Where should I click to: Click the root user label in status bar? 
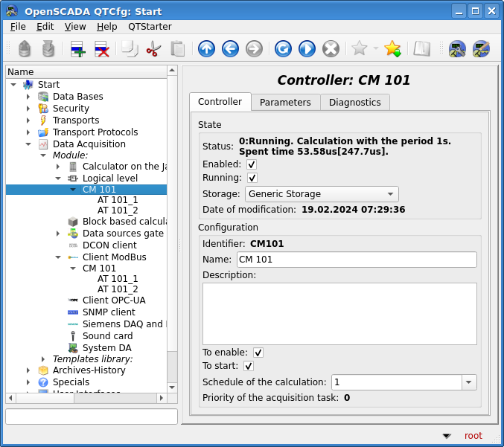pos(473,436)
